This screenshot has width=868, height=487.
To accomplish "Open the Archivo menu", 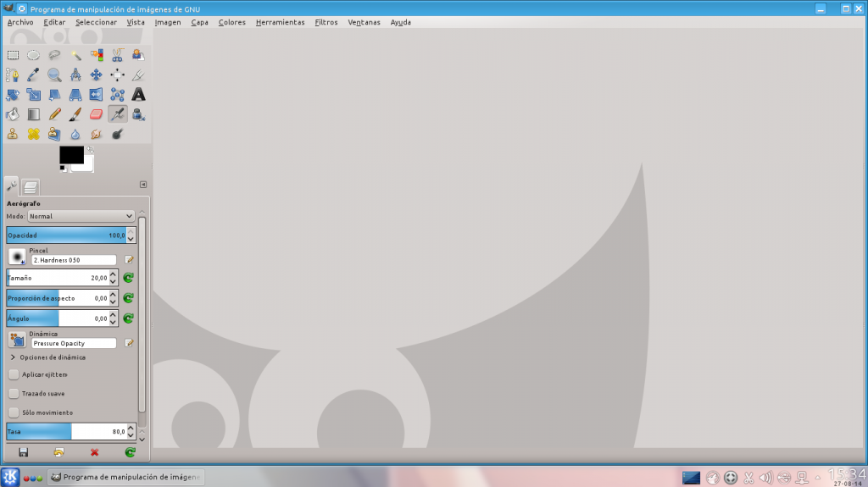I will point(20,22).
